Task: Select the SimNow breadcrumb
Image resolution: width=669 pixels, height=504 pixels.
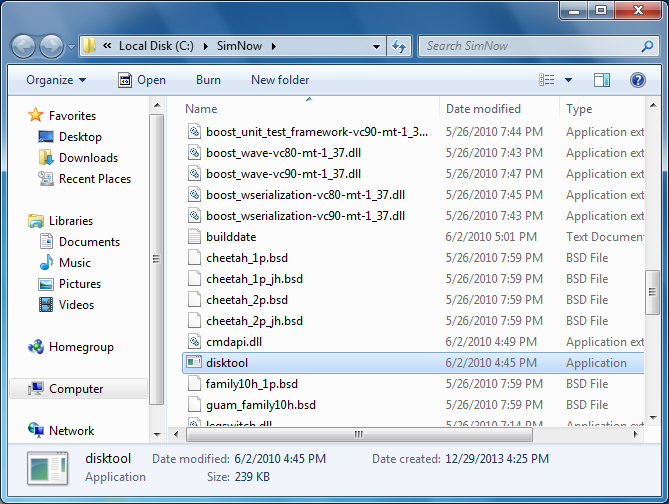Action: [x=239, y=46]
